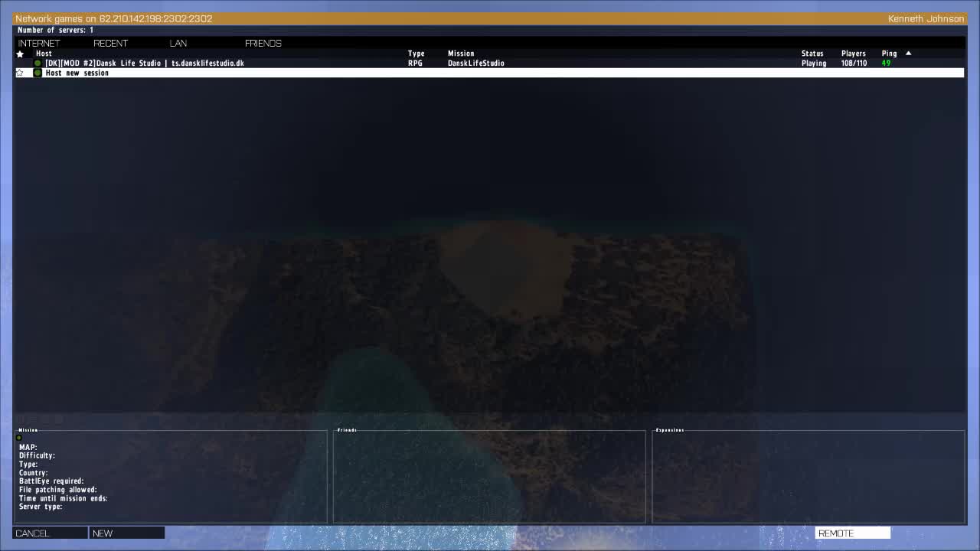The height and width of the screenshot is (551, 980).
Task: Toggle the Ping sort direction arrow
Action: pos(909,53)
